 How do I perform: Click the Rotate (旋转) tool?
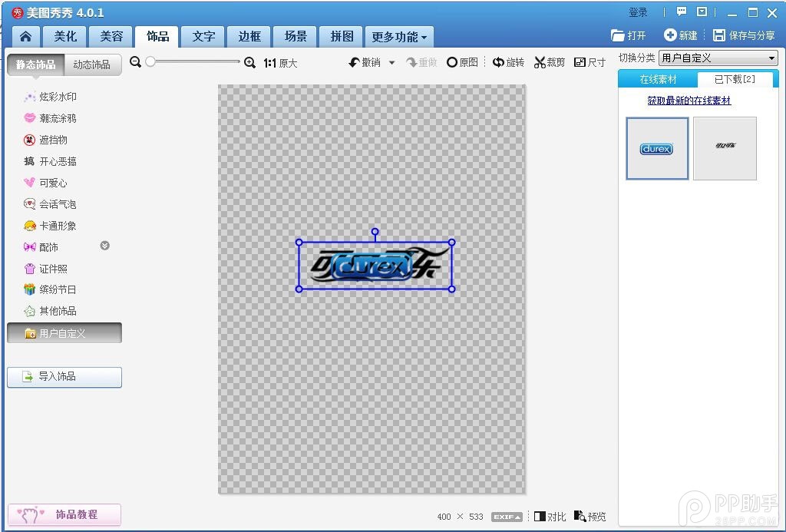coord(508,62)
